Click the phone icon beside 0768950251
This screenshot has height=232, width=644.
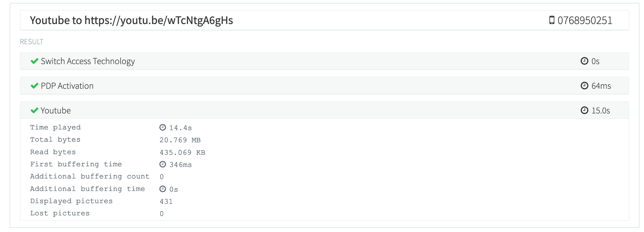pos(552,20)
